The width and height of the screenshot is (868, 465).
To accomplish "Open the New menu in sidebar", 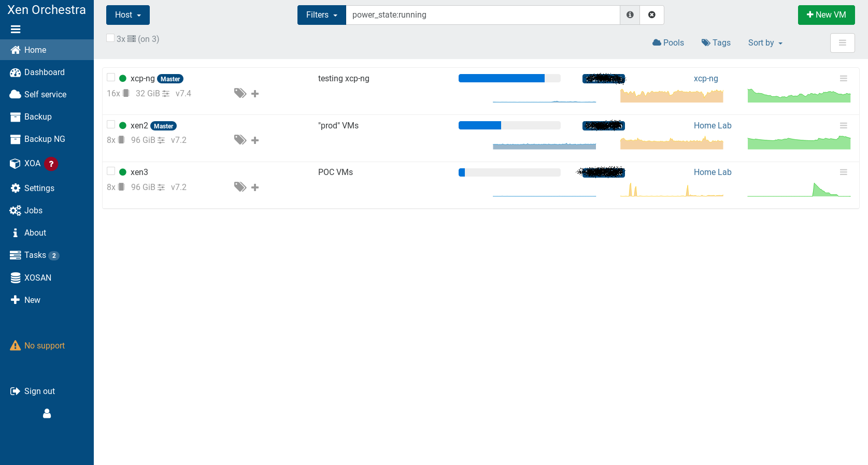I will click(x=47, y=300).
